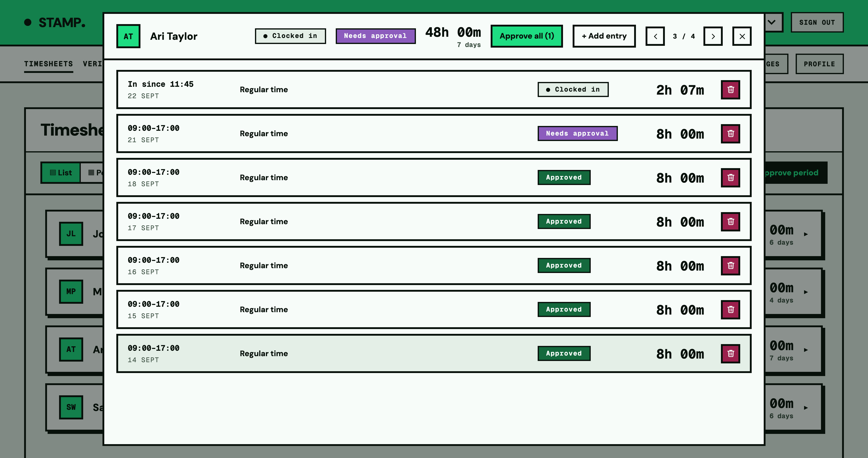Click the Clocked in badge in header
This screenshot has width=868, height=458.
[x=291, y=36]
